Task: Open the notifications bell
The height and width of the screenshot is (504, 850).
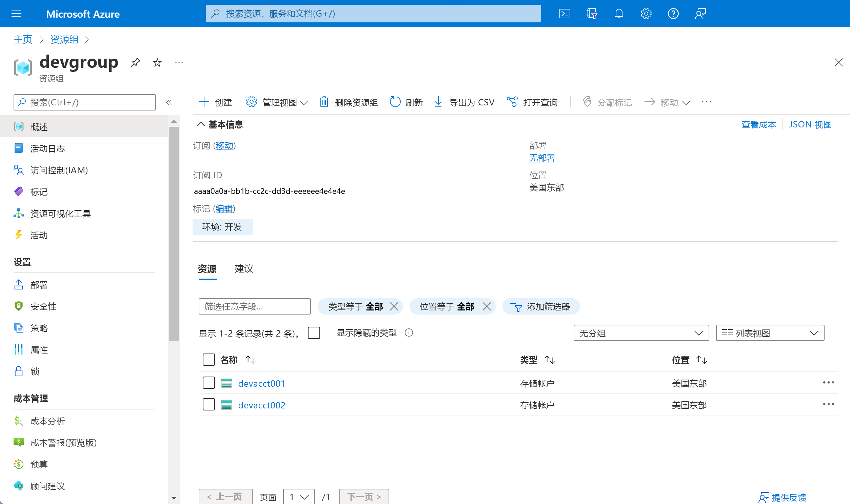Action: tap(619, 14)
